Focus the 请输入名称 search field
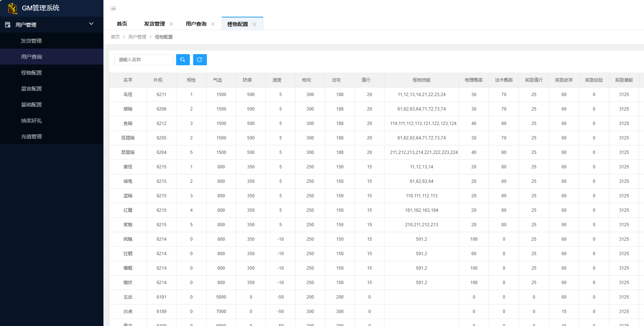This screenshot has height=326, width=644. [x=144, y=60]
